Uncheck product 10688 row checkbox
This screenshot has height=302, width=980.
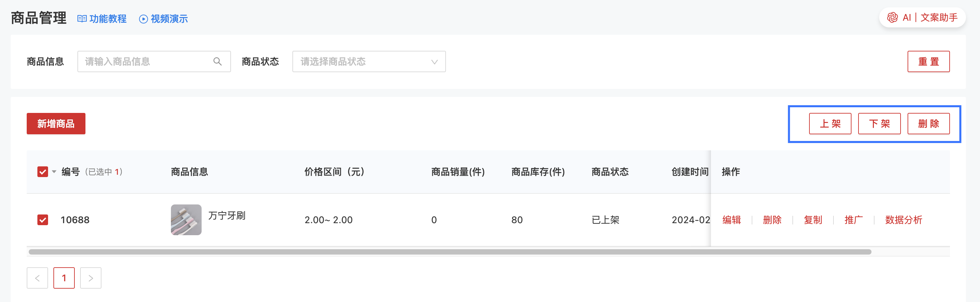(43, 220)
